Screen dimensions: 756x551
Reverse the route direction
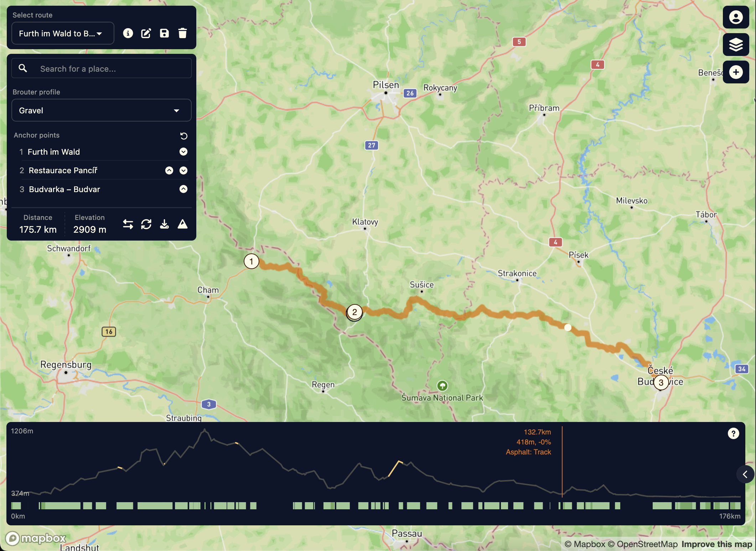128,224
